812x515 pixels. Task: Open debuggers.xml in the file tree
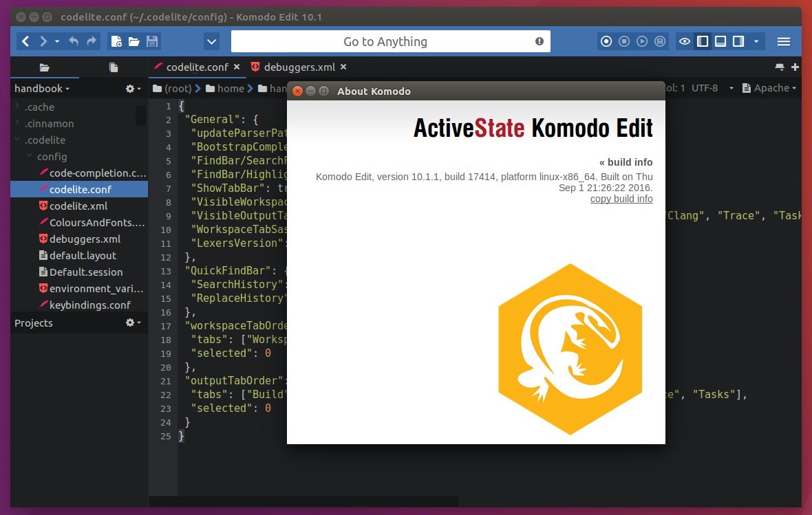click(x=79, y=239)
